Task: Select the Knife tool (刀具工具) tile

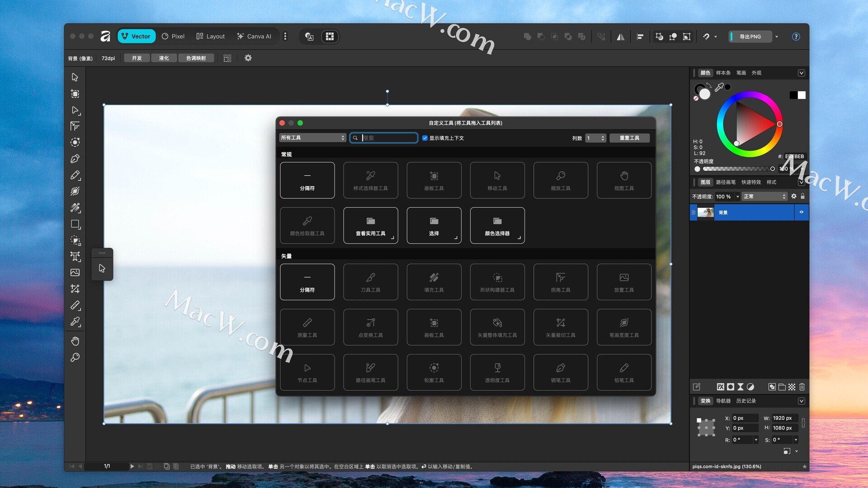Action: pyautogui.click(x=370, y=282)
